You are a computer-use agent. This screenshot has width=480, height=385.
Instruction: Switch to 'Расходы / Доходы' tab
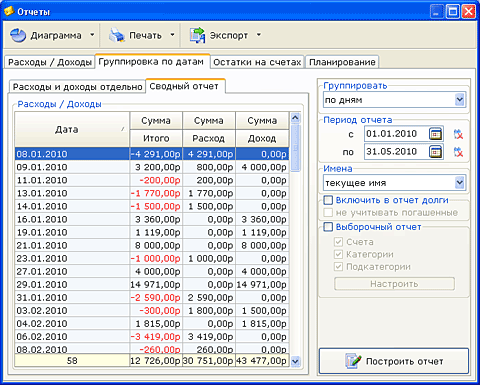(x=50, y=62)
